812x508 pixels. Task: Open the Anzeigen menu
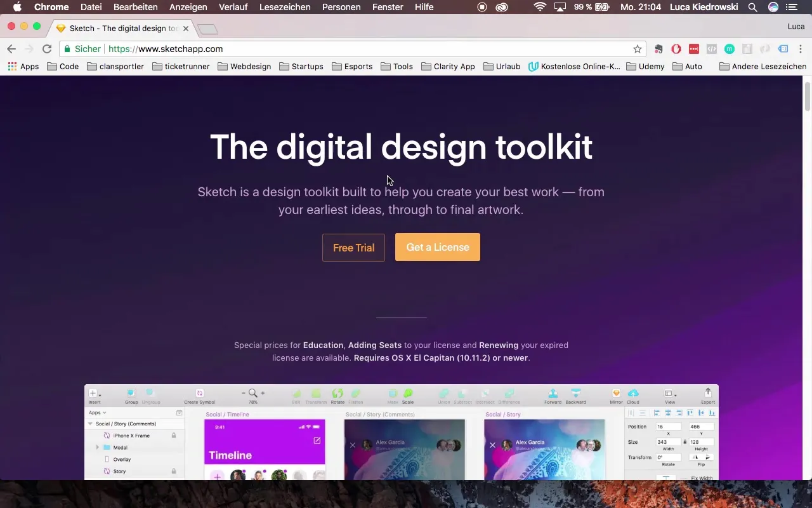[x=188, y=7]
